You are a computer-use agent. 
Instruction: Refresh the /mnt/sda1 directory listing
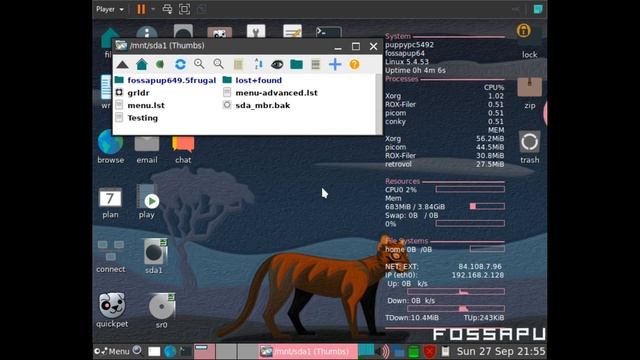[180, 64]
